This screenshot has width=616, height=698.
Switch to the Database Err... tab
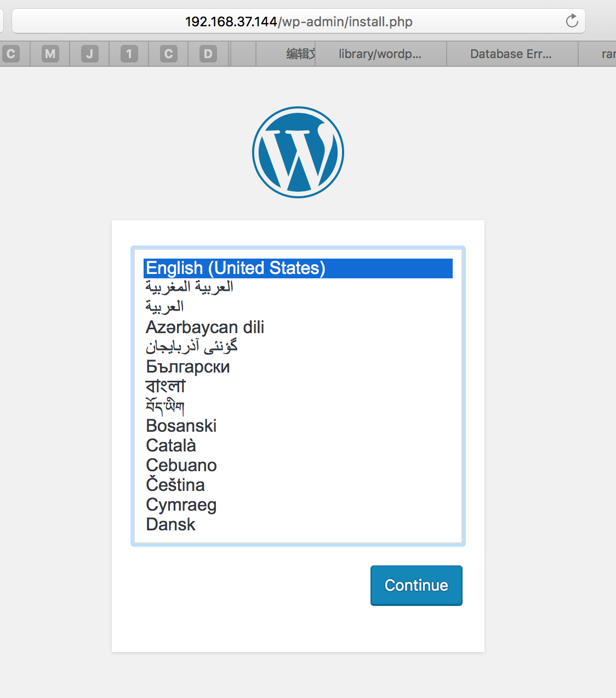point(512,54)
